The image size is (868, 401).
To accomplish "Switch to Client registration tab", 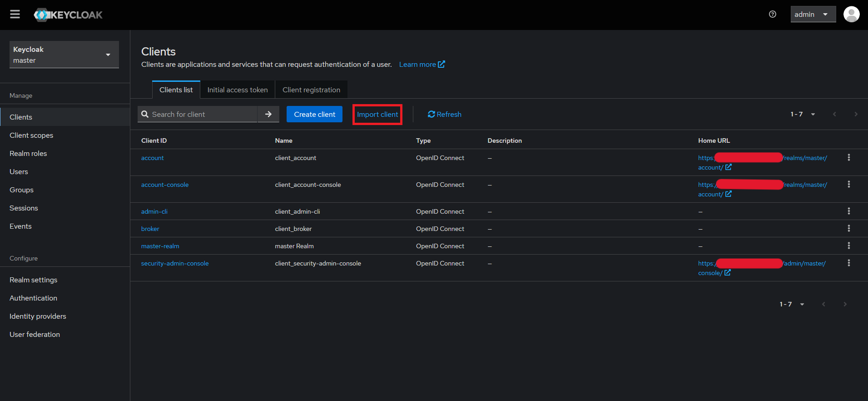I will point(311,90).
